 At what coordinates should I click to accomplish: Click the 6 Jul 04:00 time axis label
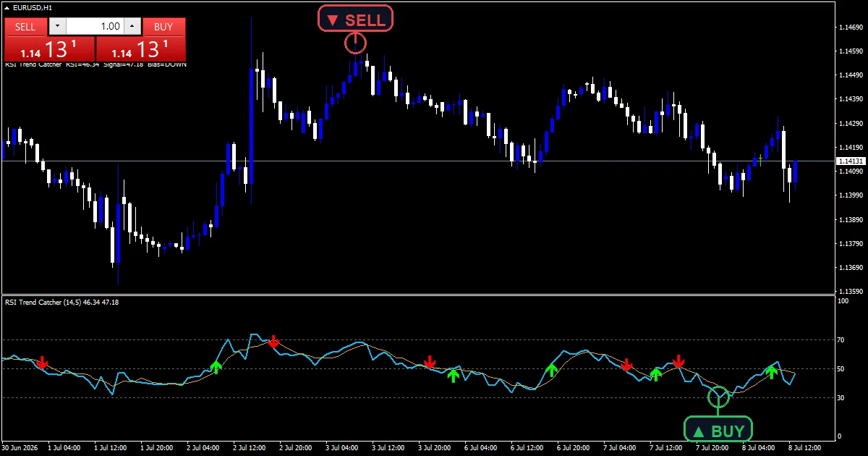tap(480, 449)
